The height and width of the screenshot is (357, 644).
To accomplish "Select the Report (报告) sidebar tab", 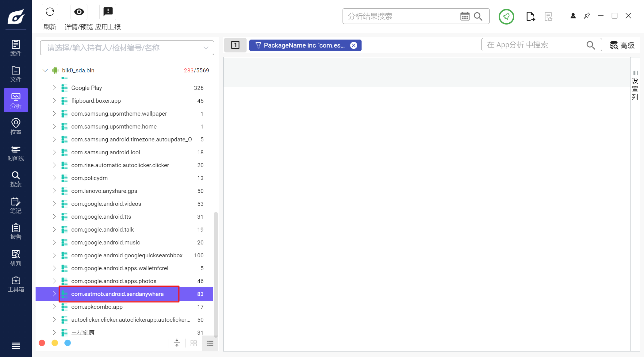I will coord(16,232).
